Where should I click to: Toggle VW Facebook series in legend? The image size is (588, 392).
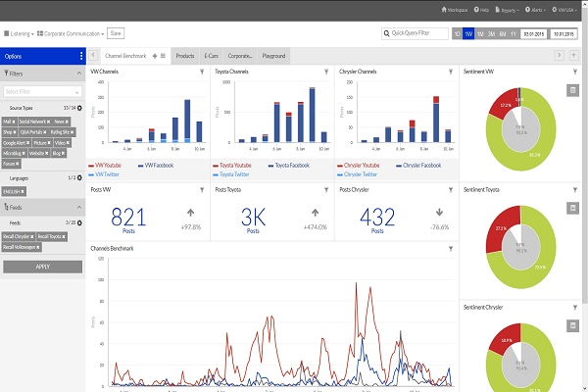[156, 166]
